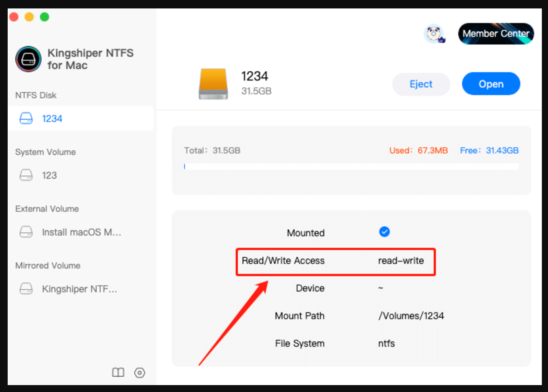Select 1234 under NTFS Disk
Viewport: 548px width, 392px height.
tap(52, 119)
